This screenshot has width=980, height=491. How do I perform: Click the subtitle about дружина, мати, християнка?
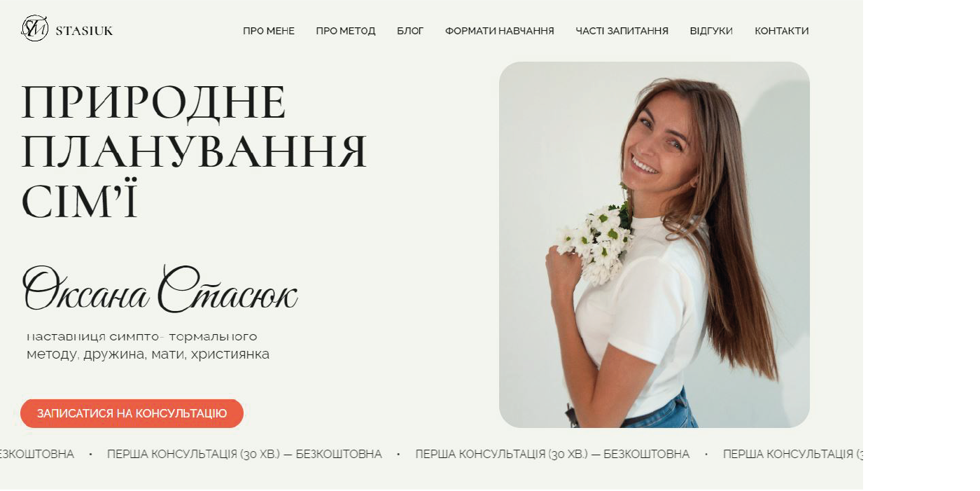pyautogui.click(x=148, y=346)
